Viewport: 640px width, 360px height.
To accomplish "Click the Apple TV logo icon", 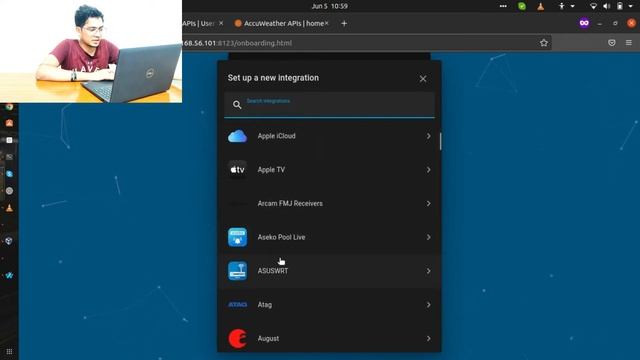I will (x=238, y=170).
